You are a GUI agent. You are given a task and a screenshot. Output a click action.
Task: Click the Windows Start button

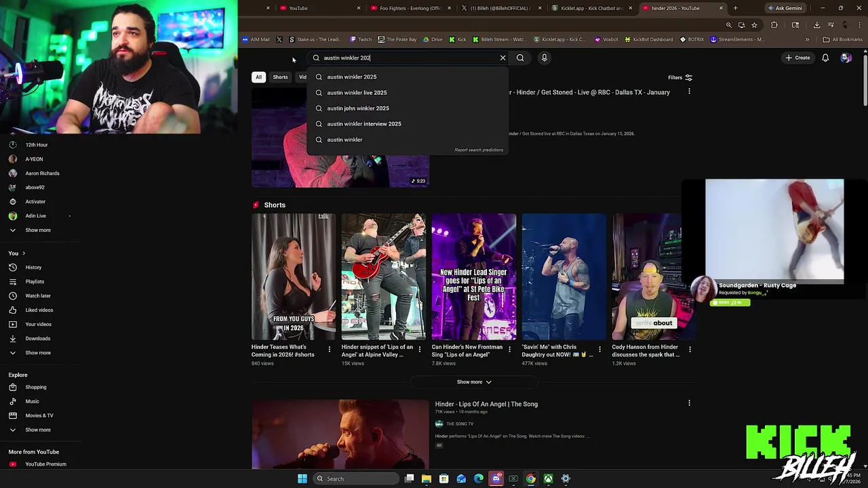point(302,479)
